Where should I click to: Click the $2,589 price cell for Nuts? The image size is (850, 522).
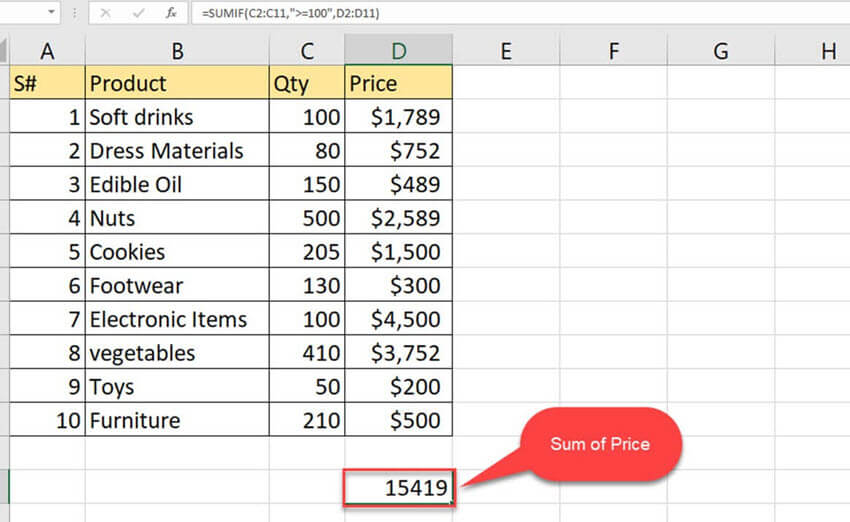coord(398,218)
